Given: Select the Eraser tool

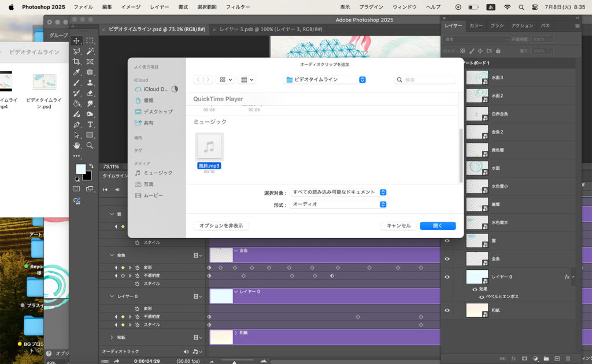Looking at the screenshot, I should click(90, 93).
